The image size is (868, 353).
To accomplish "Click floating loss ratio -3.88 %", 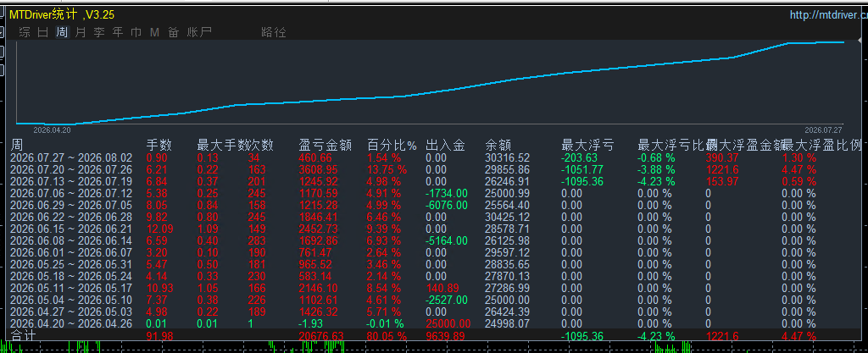I will tap(657, 169).
